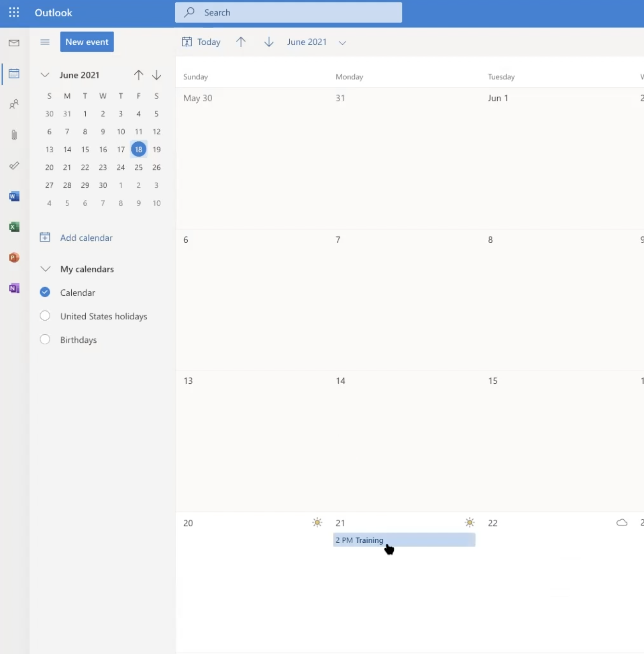Open To Do checkmark icon
Viewport: 644px width, 654px height.
tap(14, 166)
